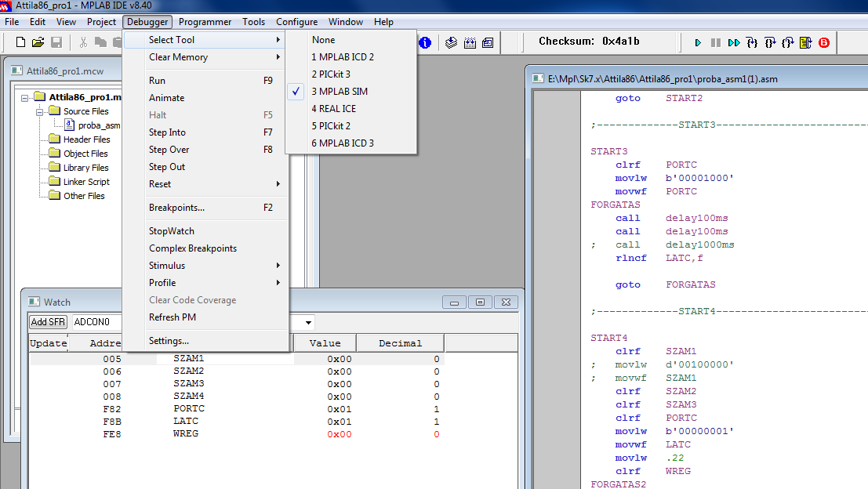Viewport: 868px width, 489px height.
Task: Click the Open File folder icon
Action: point(38,42)
